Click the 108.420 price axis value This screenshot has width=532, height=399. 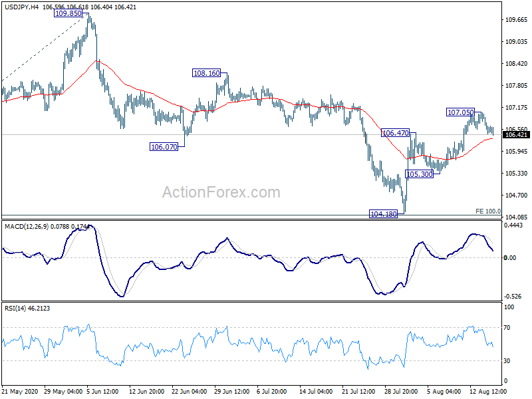coord(517,64)
